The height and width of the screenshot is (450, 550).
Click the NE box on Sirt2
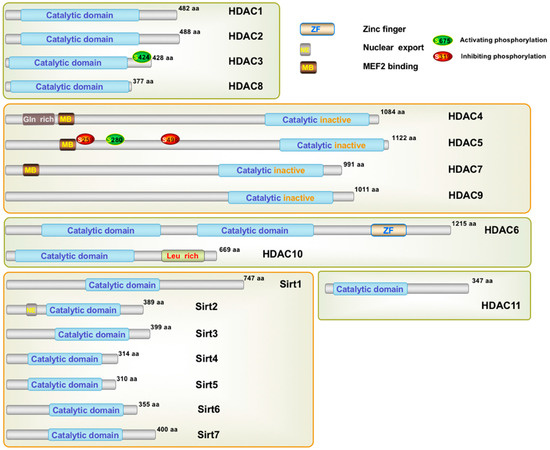click(32, 310)
